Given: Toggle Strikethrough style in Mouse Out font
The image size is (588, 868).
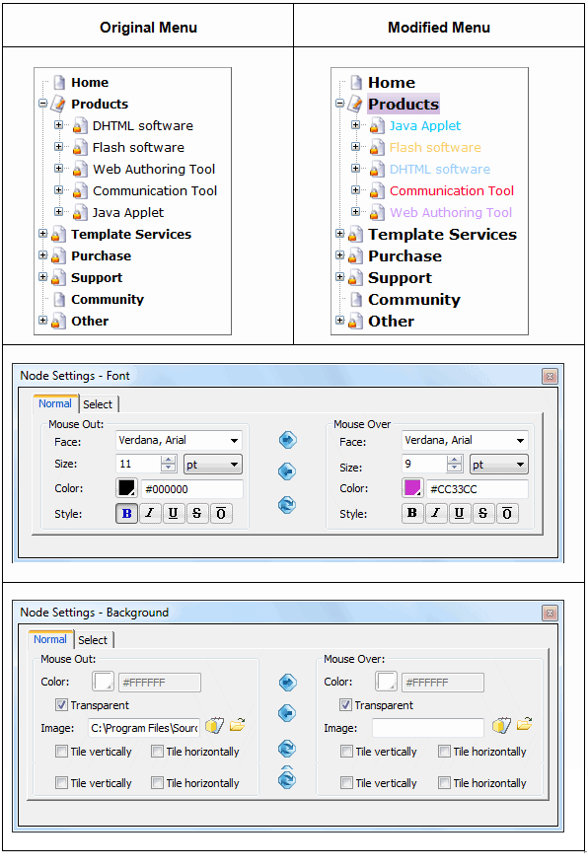Looking at the screenshot, I should [197, 513].
